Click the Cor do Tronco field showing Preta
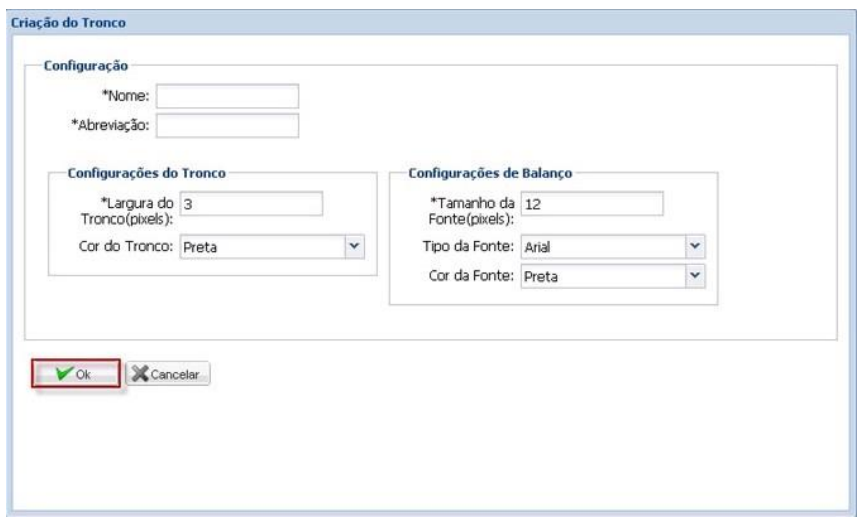The width and height of the screenshot is (863, 526). (x=262, y=245)
